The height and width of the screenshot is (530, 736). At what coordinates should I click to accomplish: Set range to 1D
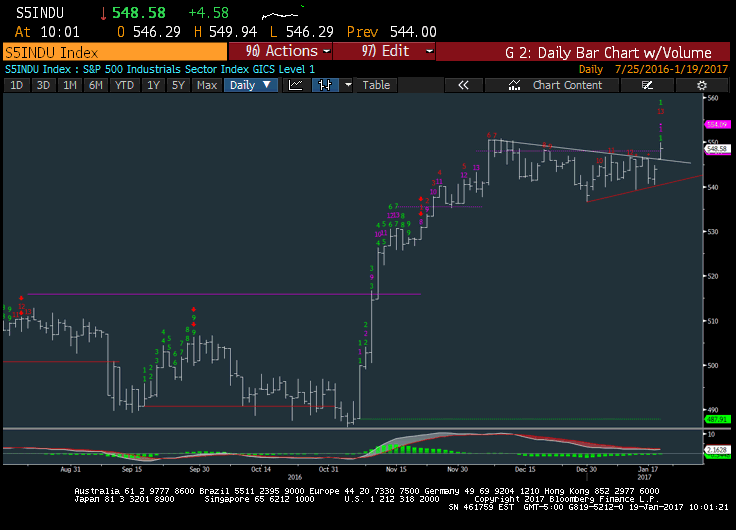point(17,85)
